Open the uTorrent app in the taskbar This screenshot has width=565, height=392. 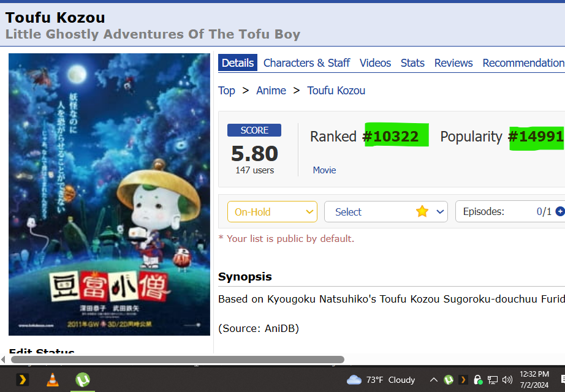(83, 380)
